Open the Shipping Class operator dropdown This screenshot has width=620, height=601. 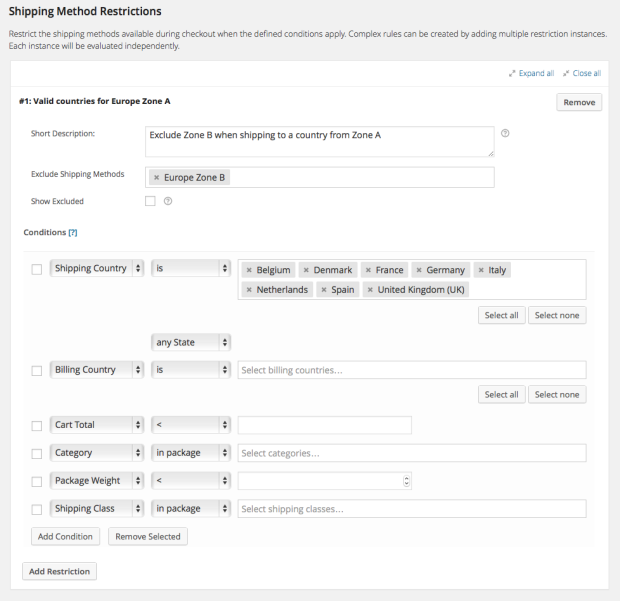pyautogui.click(x=191, y=509)
